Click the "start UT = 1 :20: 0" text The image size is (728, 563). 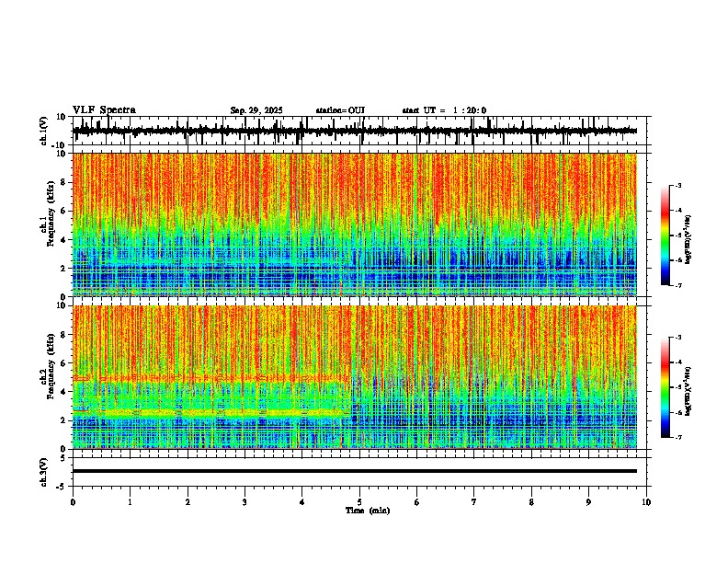444,110
